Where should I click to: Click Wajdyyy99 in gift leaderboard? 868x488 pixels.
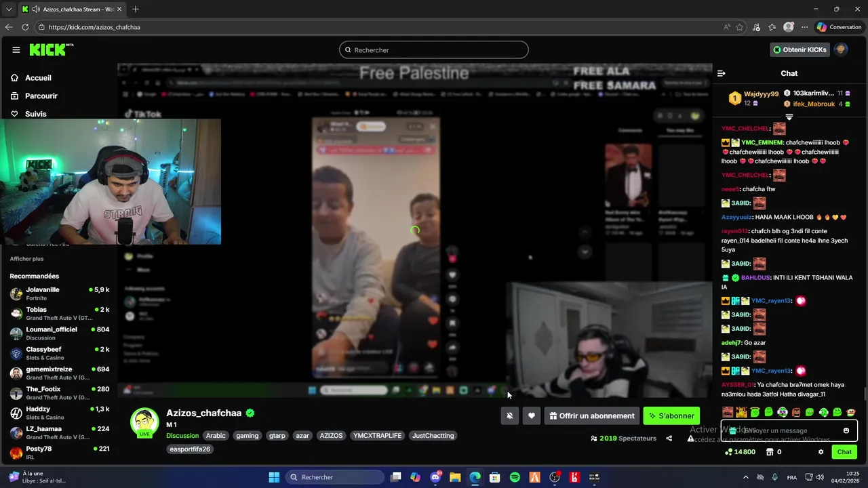pos(761,94)
